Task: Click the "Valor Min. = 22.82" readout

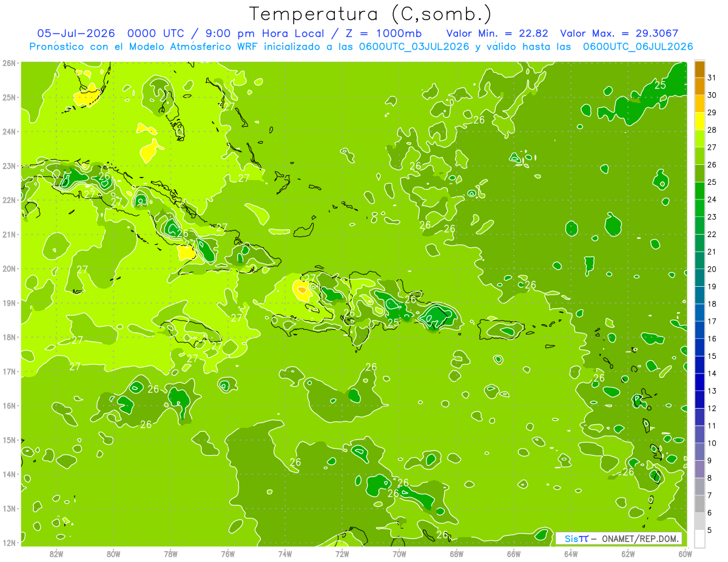Action: pyautogui.click(x=497, y=33)
